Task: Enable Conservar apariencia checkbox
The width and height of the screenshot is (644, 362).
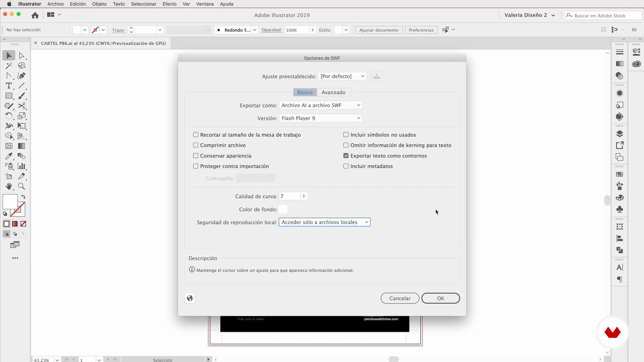Action: pyautogui.click(x=196, y=156)
